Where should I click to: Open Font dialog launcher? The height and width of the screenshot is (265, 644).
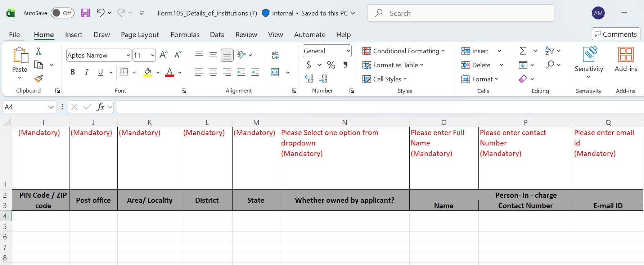184,91
